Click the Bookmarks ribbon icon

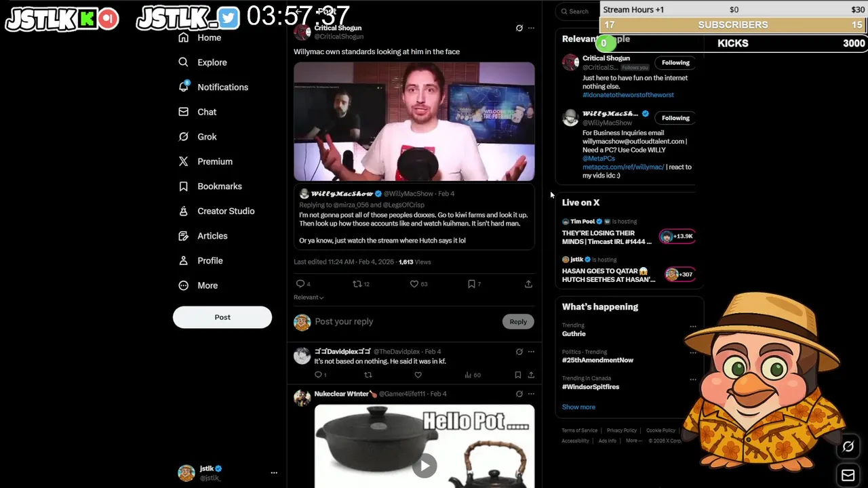(183, 186)
